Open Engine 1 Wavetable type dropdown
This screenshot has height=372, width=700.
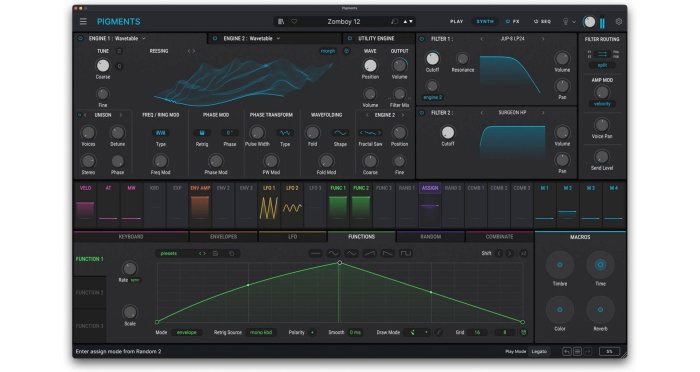(118, 38)
